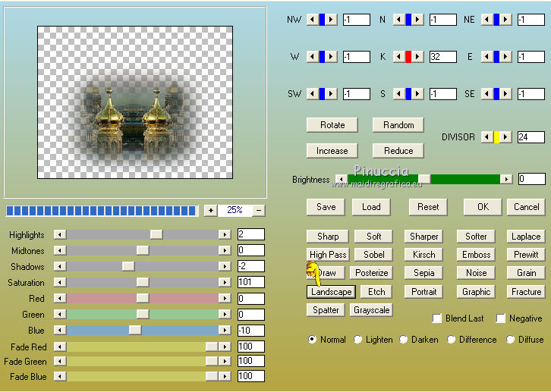Apply the Spatter preset
The width and height of the screenshot is (551, 392).
pyautogui.click(x=326, y=310)
